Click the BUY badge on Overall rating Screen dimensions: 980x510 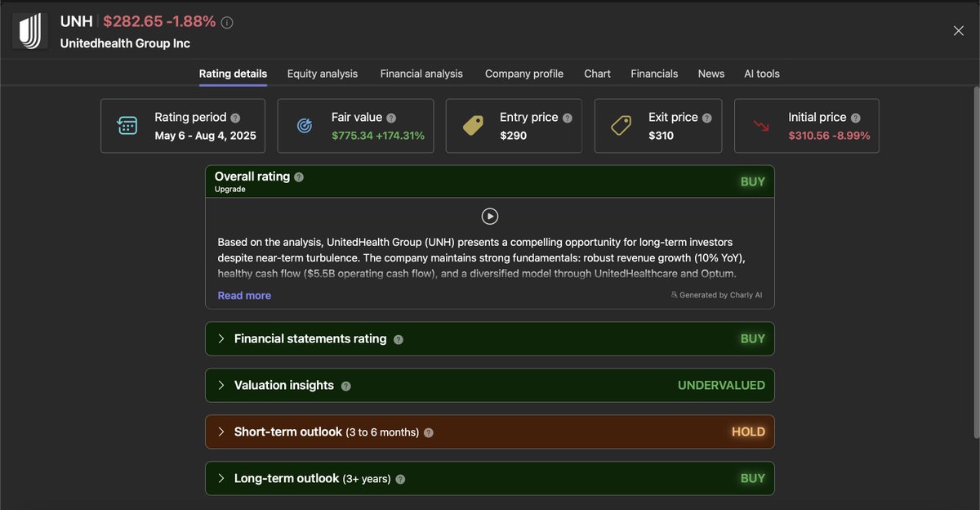(753, 181)
